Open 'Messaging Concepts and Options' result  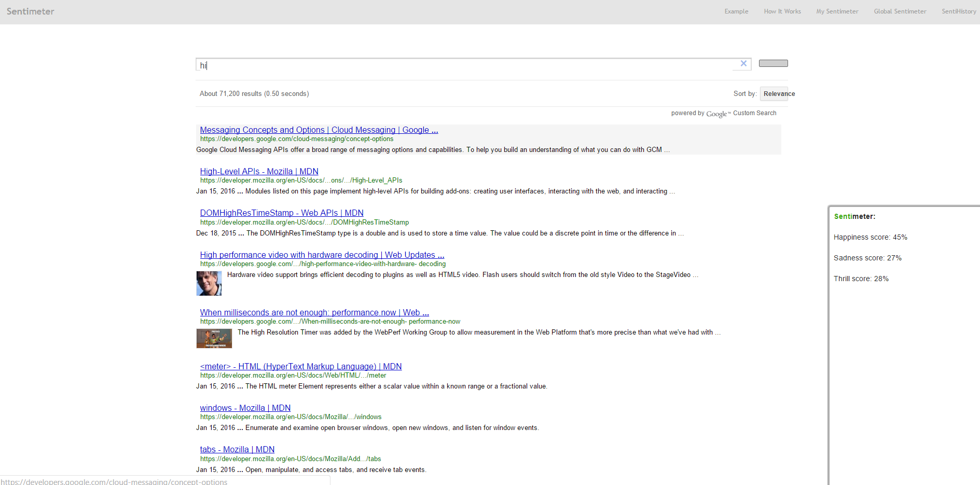pos(319,130)
